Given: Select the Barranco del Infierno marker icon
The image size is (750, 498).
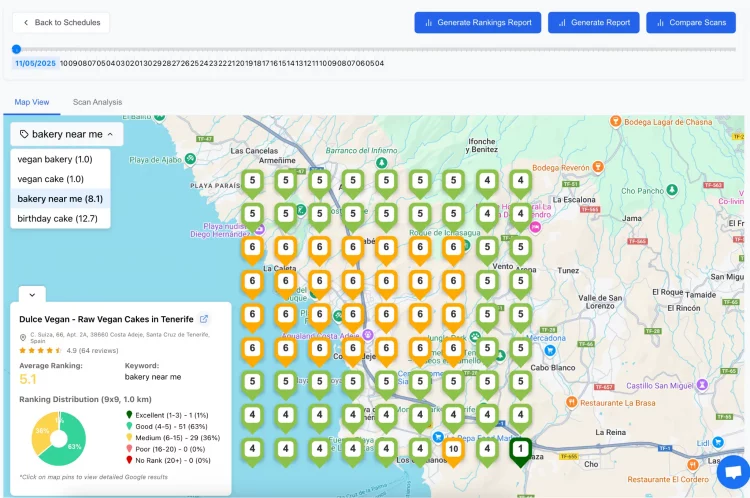Looking at the screenshot, I should click(381, 163).
